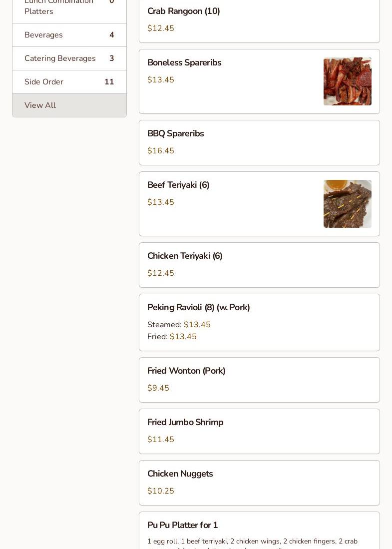Open Peking Ravioli (8) with Pork
This screenshot has height=549, width=392.
pyautogui.click(x=198, y=307)
